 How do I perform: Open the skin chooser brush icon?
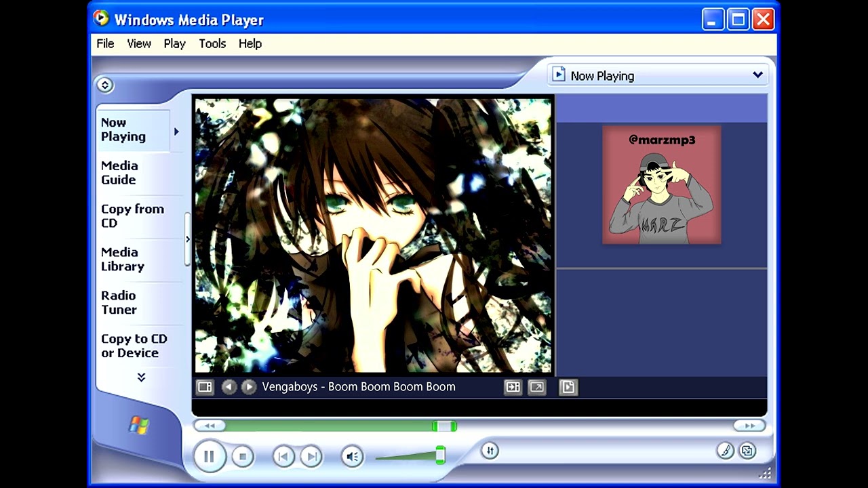coord(725,451)
